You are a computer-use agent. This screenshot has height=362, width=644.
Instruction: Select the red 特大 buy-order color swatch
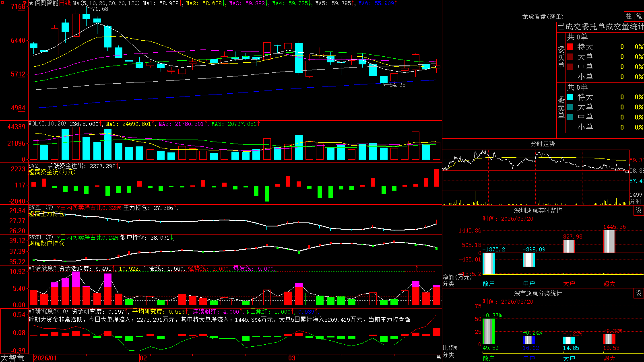point(570,47)
